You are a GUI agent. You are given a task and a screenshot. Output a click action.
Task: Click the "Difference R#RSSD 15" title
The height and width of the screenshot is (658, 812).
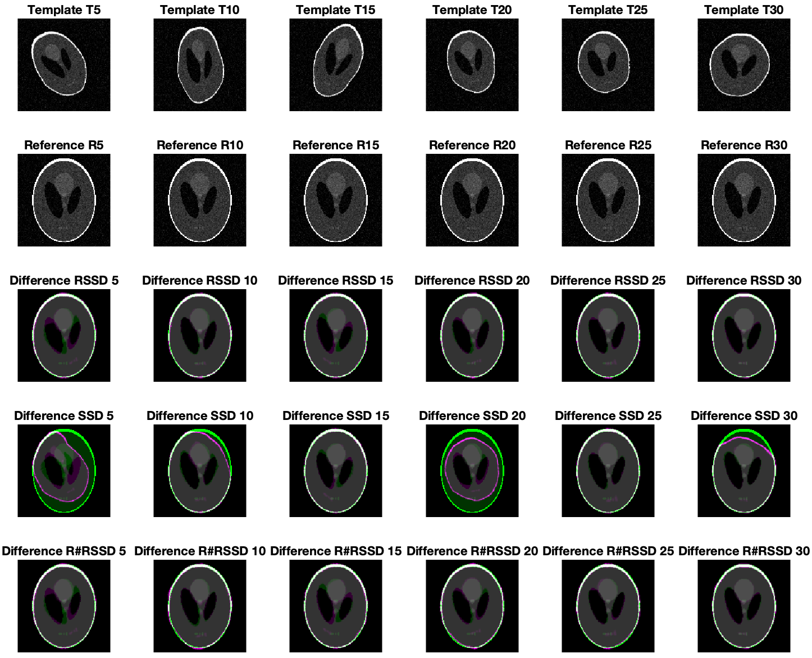336,551
